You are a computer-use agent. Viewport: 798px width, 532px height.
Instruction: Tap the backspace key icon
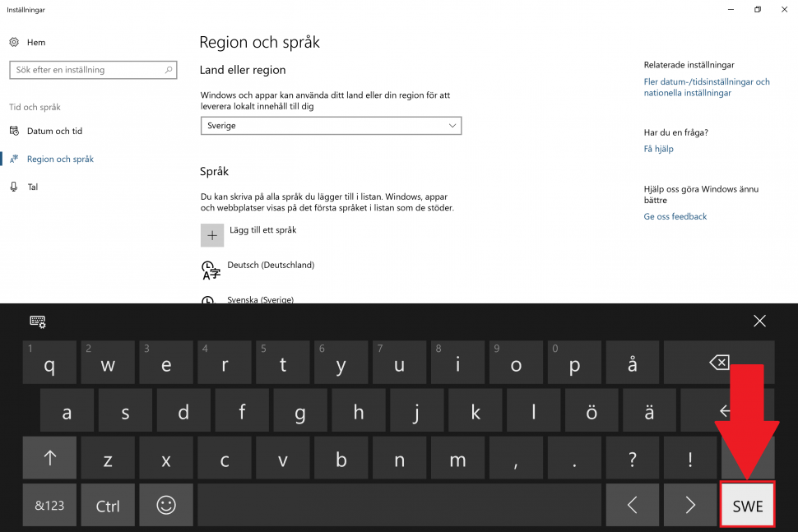[x=719, y=362]
